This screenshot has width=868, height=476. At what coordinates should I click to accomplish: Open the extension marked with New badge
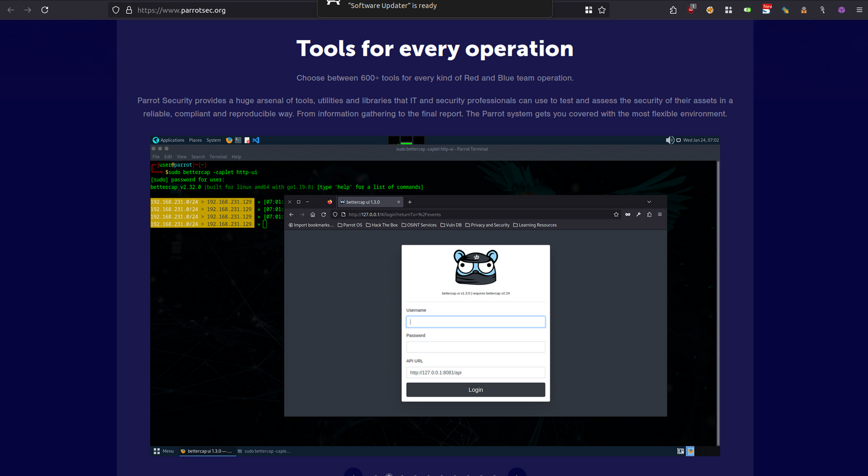[x=766, y=9]
